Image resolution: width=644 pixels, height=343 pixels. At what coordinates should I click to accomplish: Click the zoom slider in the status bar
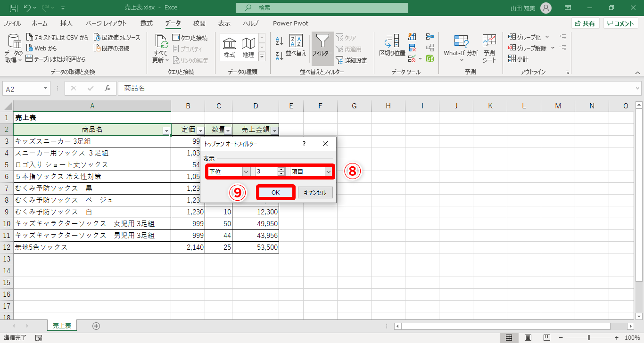pos(589,338)
